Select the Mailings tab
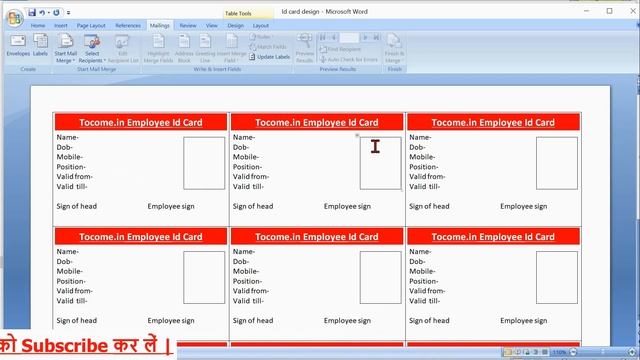Screen dimensions: 640x360 tap(160, 26)
